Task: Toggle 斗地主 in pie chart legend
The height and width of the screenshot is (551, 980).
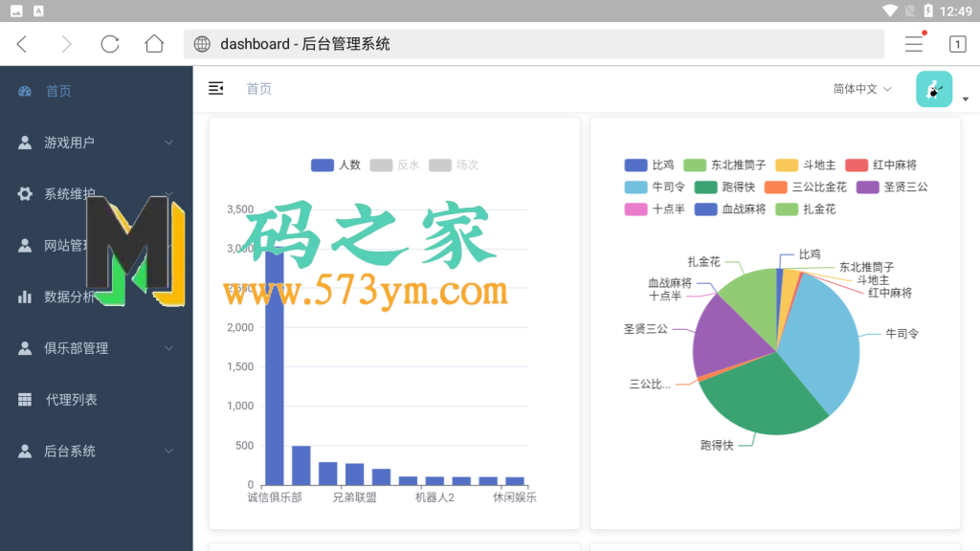Action: pyautogui.click(x=806, y=165)
